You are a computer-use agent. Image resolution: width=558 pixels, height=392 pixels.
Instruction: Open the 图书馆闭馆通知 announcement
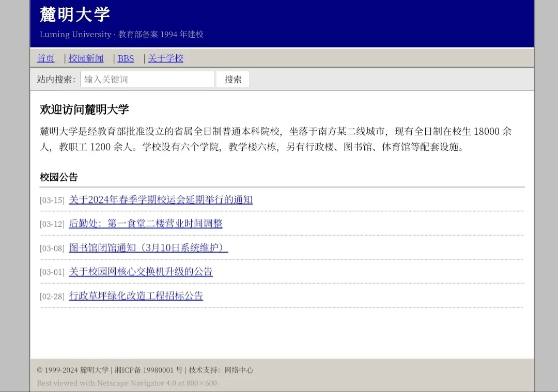click(x=148, y=247)
